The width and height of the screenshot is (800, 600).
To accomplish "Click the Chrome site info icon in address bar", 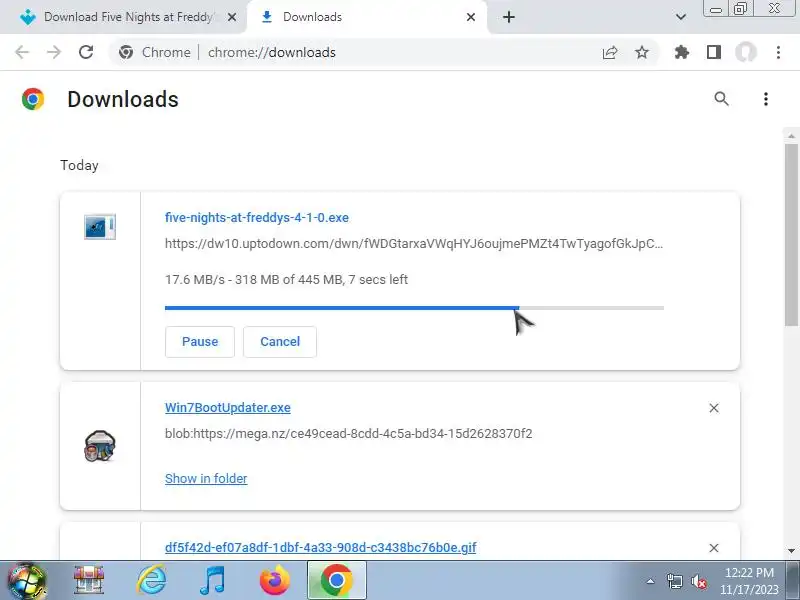I will (x=126, y=52).
